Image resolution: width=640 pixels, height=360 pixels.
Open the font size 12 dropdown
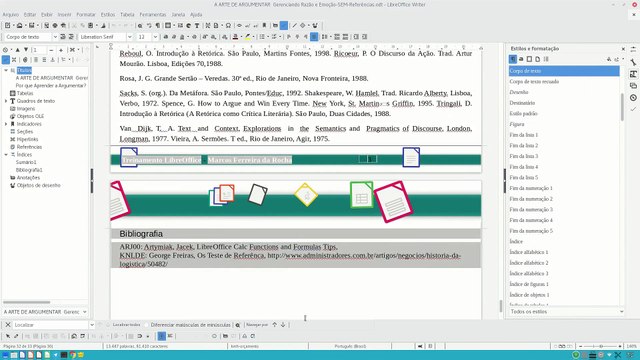coord(155,37)
